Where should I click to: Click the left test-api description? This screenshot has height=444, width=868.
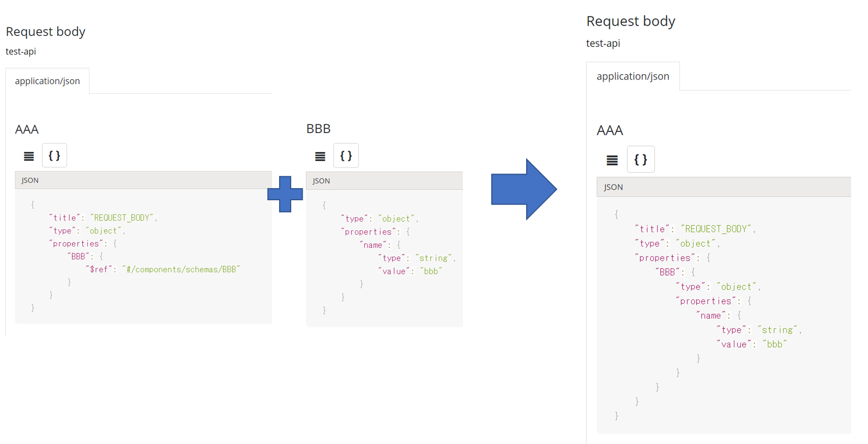click(x=21, y=51)
